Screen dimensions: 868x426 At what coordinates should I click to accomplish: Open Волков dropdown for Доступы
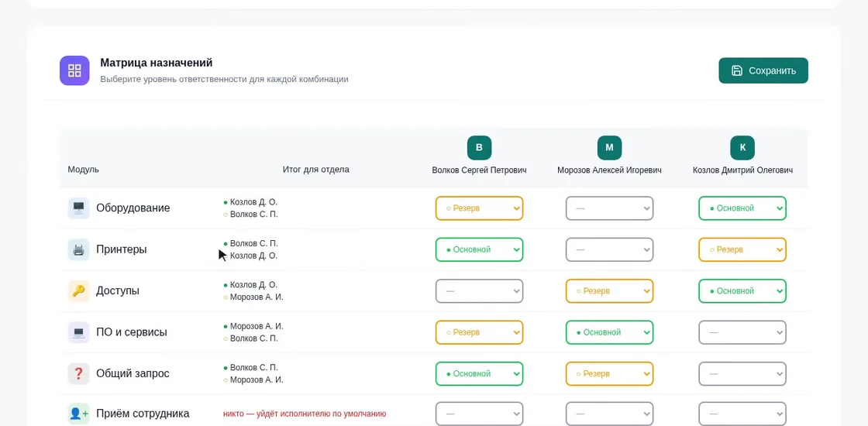click(480, 291)
